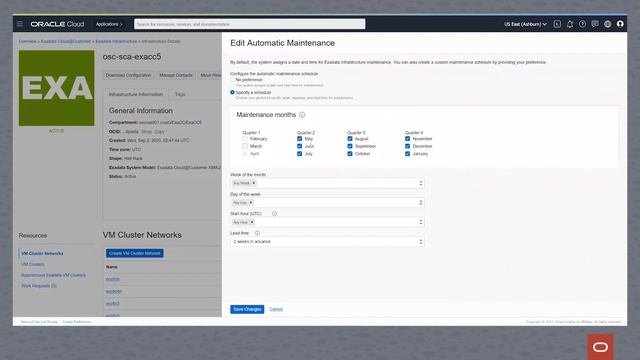The height and width of the screenshot is (360, 640).
Task: Open the US East (Ashburn) region selector
Action: tap(525, 24)
